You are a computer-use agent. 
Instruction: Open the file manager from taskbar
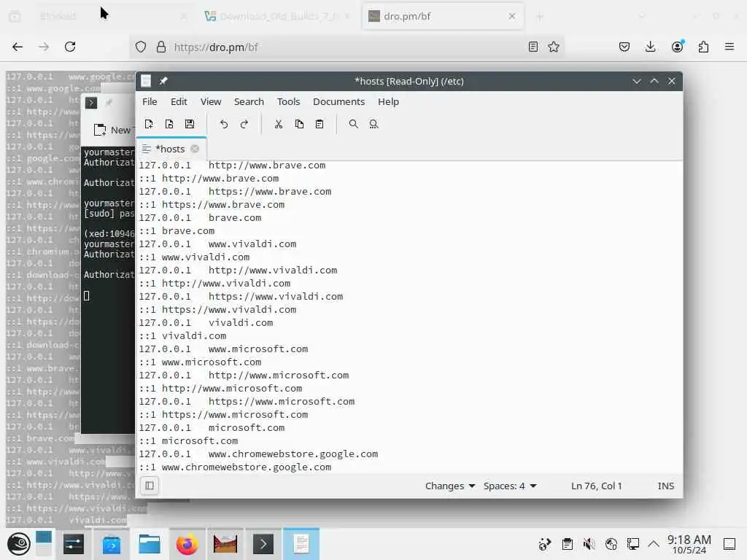(149, 544)
